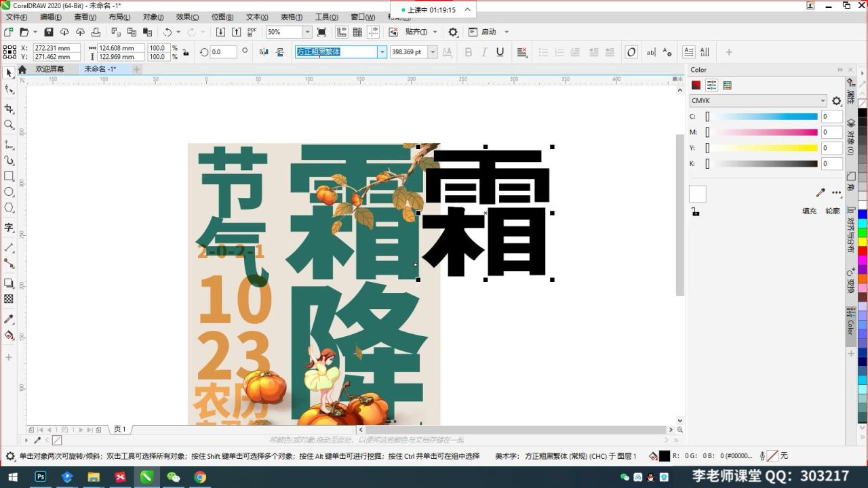Open the 位图(B) menu
This screenshot has height=488, width=868.
click(x=222, y=17)
